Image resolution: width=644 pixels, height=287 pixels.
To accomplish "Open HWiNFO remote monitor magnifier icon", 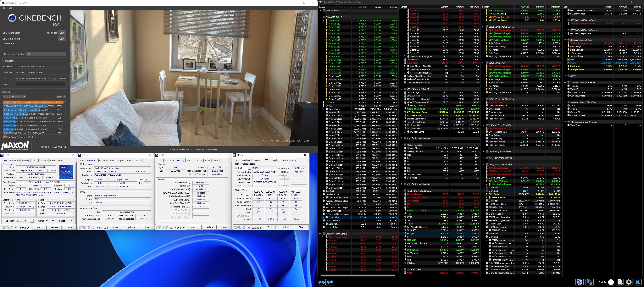I will click(x=579, y=282).
